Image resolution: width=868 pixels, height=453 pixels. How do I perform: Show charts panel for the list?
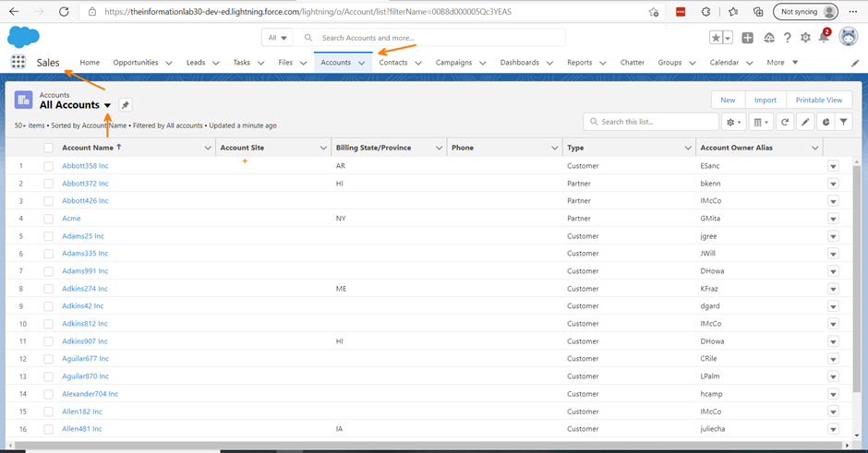826,122
